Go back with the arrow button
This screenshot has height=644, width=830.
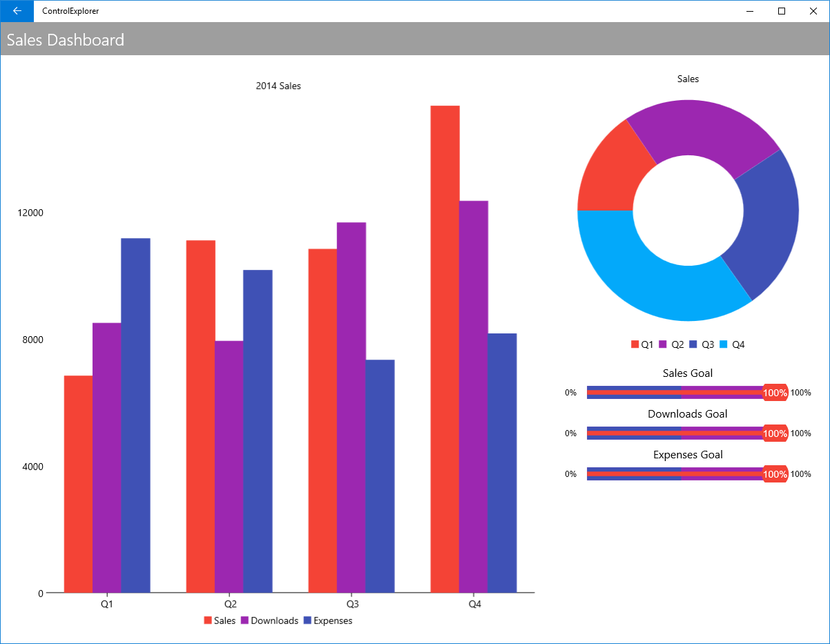(x=17, y=11)
